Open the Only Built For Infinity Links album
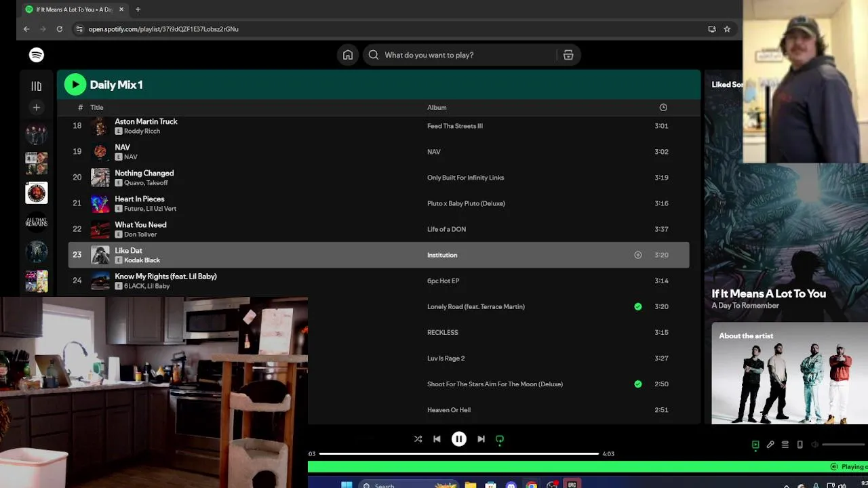 (x=465, y=178)
